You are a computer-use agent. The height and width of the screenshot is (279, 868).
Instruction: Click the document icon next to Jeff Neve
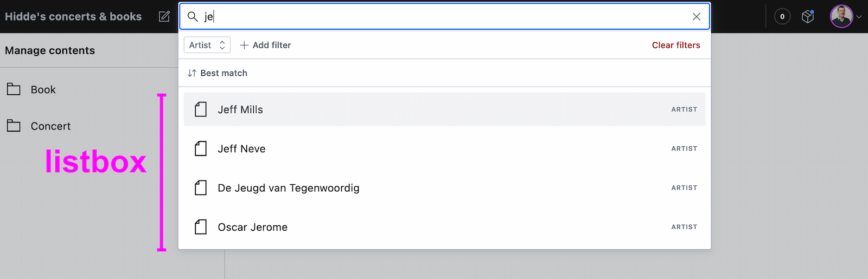pyautogui.click(x=201, y=148)
